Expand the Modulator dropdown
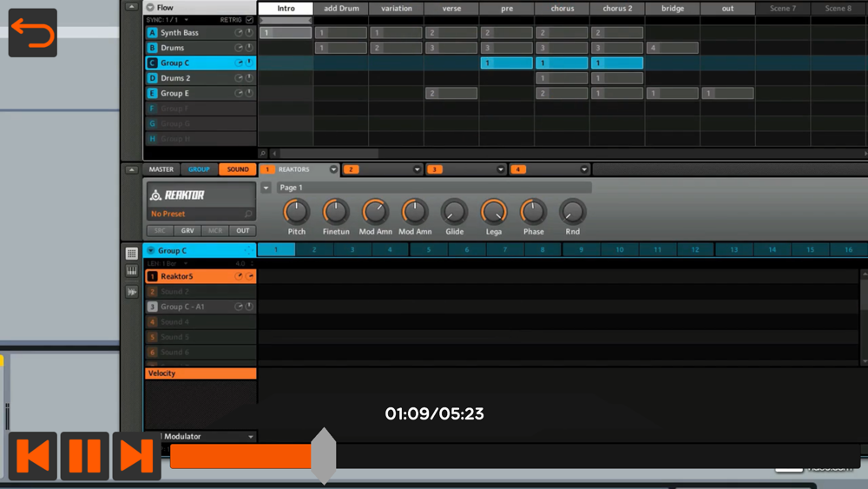The height and width of the screenshot is (489, 868). (x=251, y=437)
